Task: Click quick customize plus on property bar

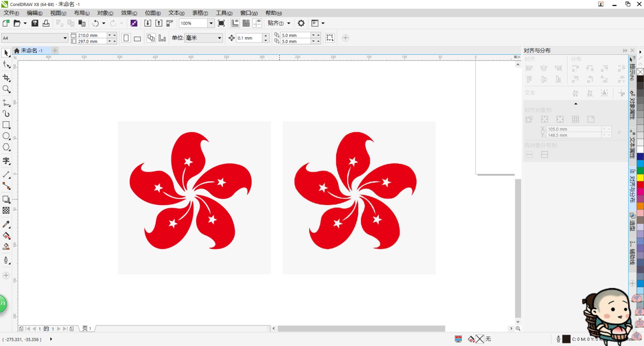Action: click(x=345, y=38)
